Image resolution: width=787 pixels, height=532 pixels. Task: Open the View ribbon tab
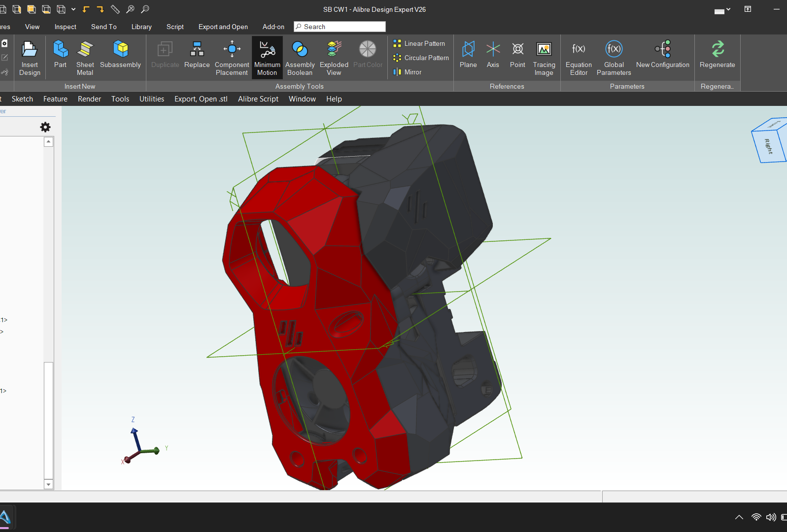(33, 27)
